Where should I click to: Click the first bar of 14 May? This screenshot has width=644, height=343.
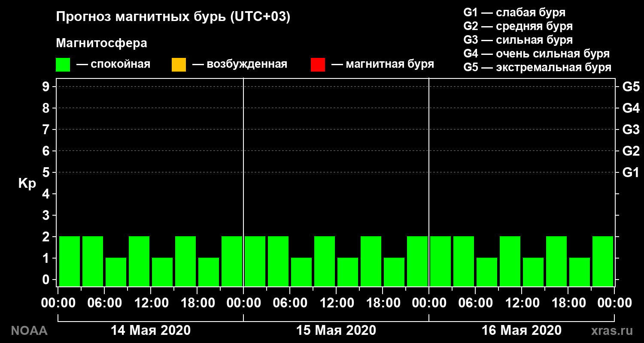(x=70, y=261)
